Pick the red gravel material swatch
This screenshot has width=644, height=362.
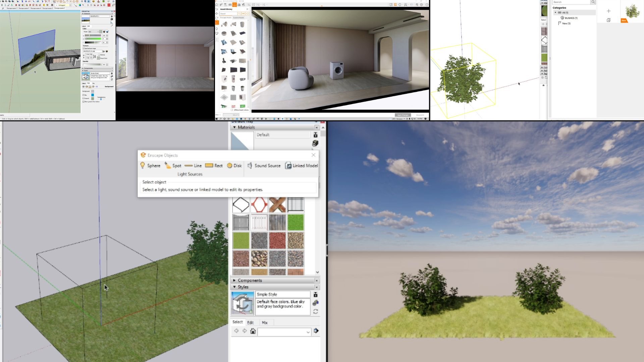pos(277,241)
